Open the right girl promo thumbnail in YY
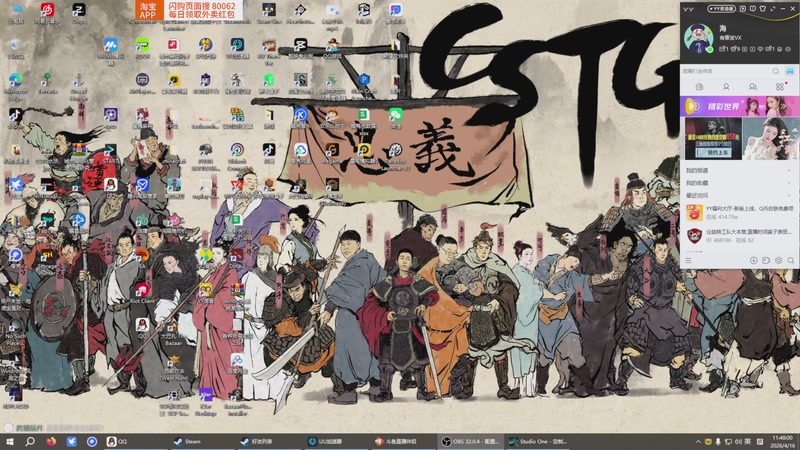Viewport: 800px width, 450px height. point(770,139)
